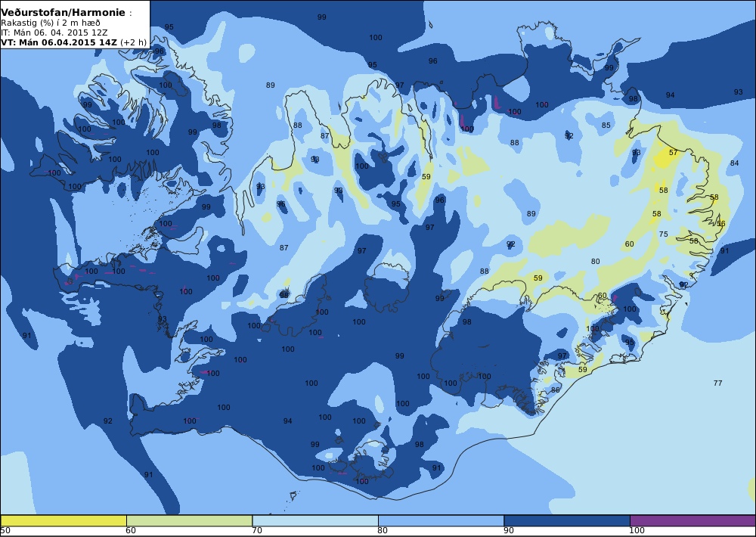Click the humidity value 57 on the map
The width and height of the screenshot is (756, 537).
point(673,153)
